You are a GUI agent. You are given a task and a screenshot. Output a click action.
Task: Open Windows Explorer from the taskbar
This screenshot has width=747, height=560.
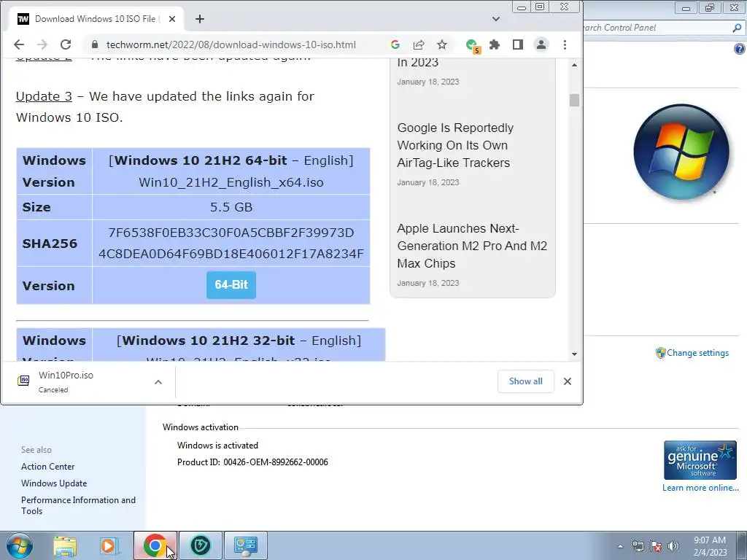click(65, 545)
